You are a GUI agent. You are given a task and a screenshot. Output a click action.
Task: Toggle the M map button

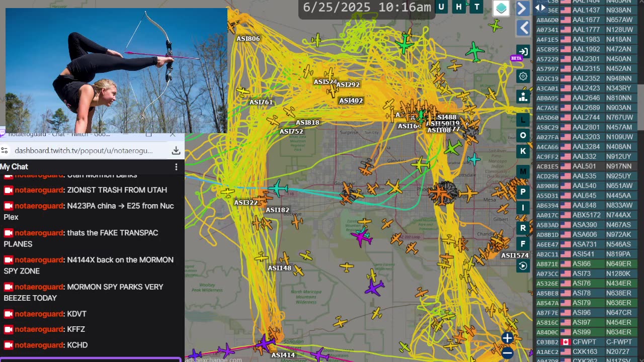(x=523, y=171)
